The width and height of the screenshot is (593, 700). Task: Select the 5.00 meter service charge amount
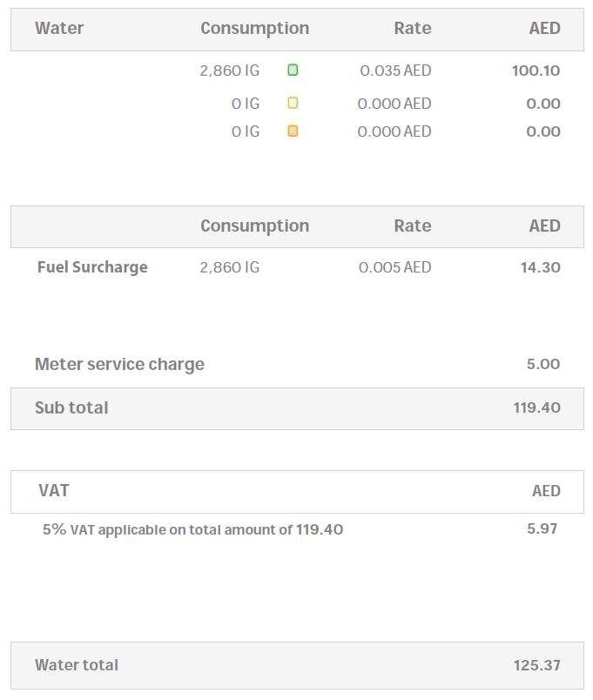(x=542, y=364)
